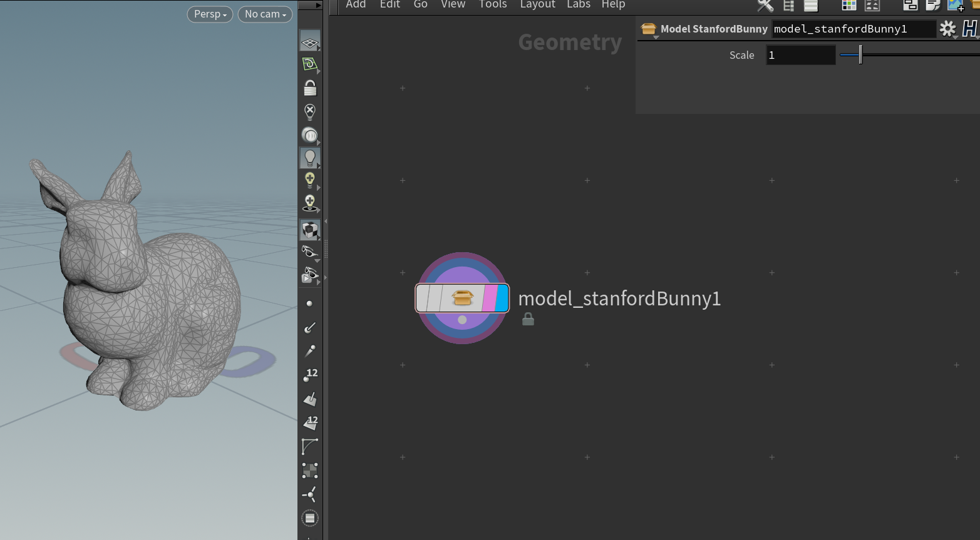The height and width of the screenshot is (540, 980).
Task: Open the Persp view dropdown
Action: [209, 14]
